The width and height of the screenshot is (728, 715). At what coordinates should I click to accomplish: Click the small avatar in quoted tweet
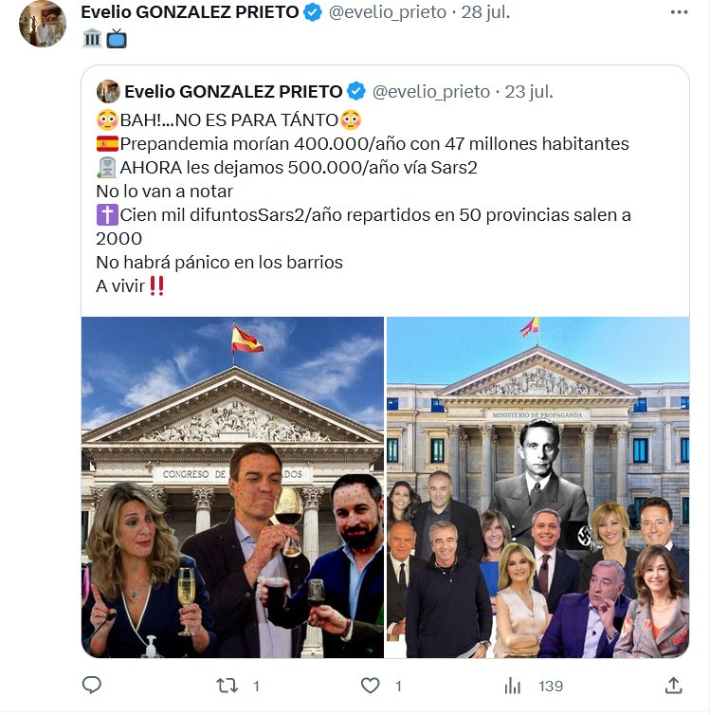[108, 91]
